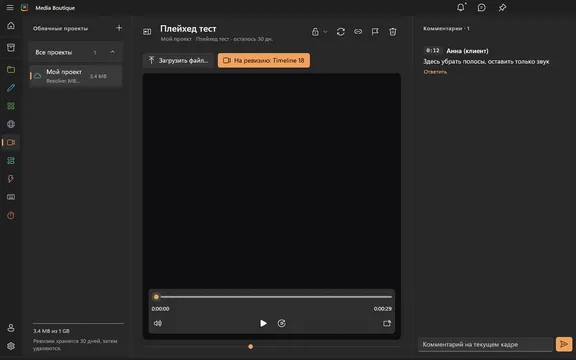Image resolution: width=576 pixels, height=360 pixels.
Task: Click the 0:00:29 duration label
Action: [x=383, y=309]
